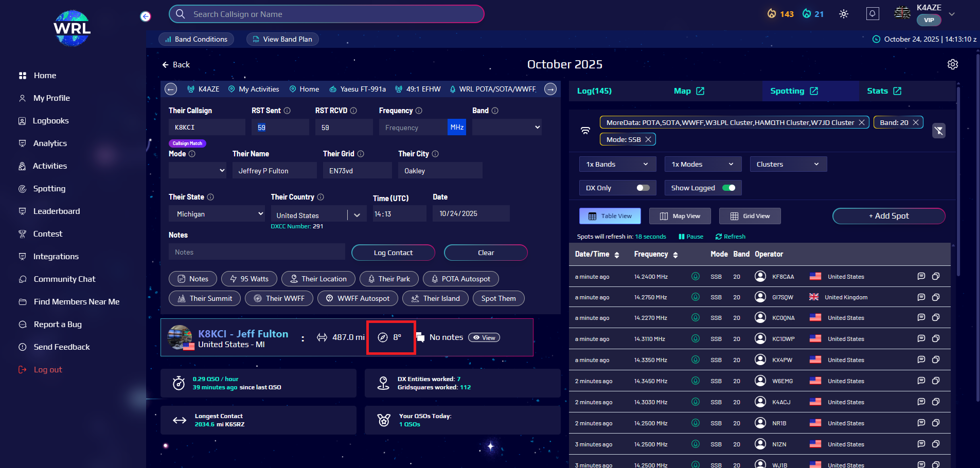Image resolution: width=980 pixels, height=468 pixels.
Task: Expand the K4AZE account menu chevron
Action: 952,14
